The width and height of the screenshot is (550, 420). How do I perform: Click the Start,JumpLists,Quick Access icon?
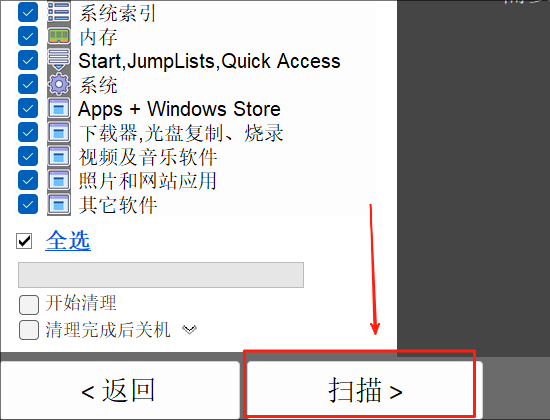[59, 60]
